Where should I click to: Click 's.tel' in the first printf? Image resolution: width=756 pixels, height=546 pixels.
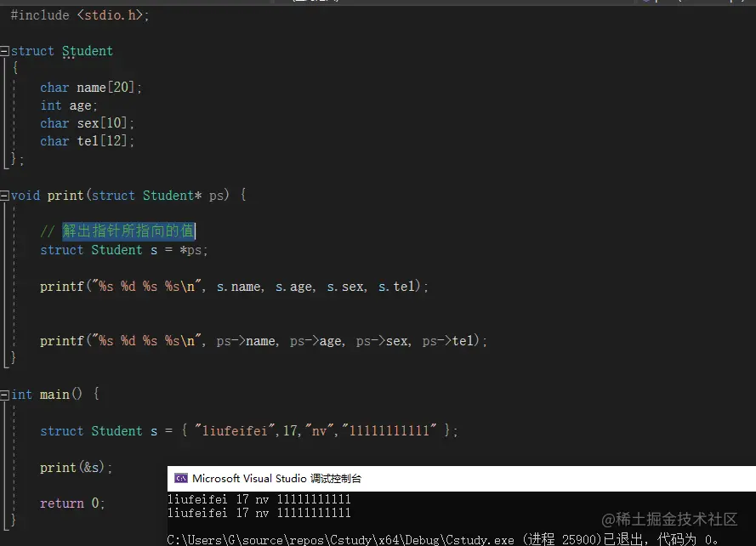pos(397,287)
